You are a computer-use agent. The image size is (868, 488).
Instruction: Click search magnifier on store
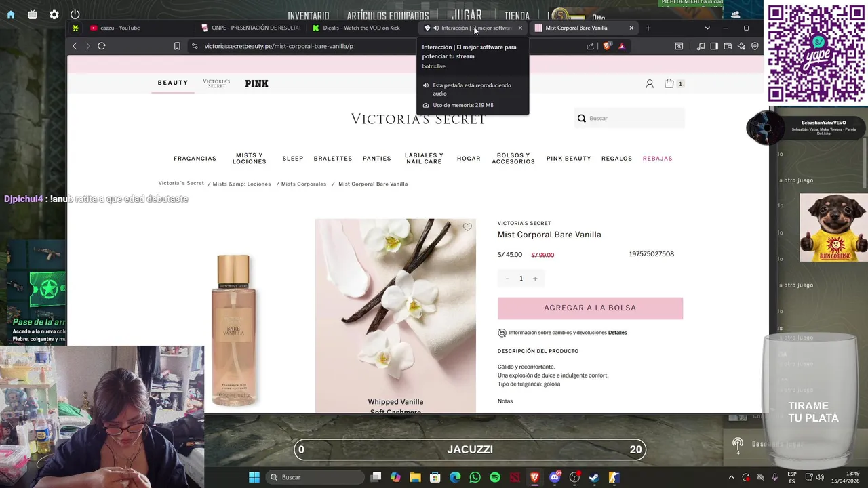pos(581,118)
